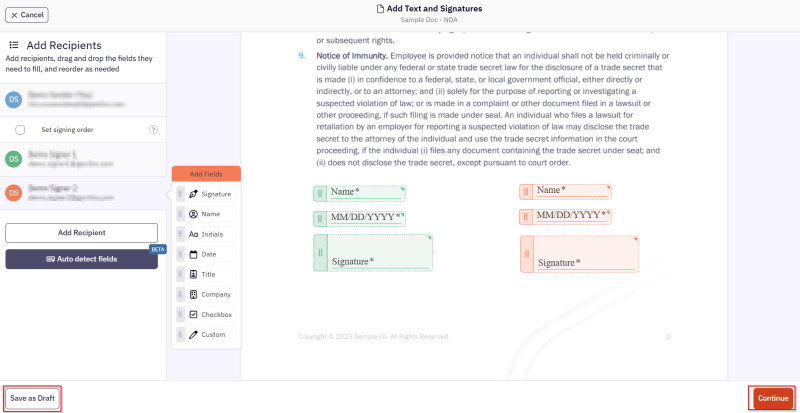This screenshot has height=413, width=800.
Task: Click the Checkbox field type icon
Action: click(x=194, y=314)
